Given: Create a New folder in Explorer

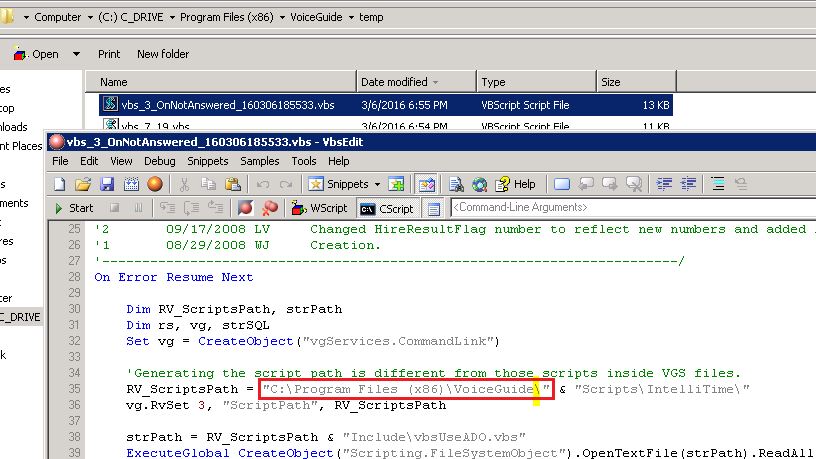Looking at the screenshot, I should click(163, 54).
